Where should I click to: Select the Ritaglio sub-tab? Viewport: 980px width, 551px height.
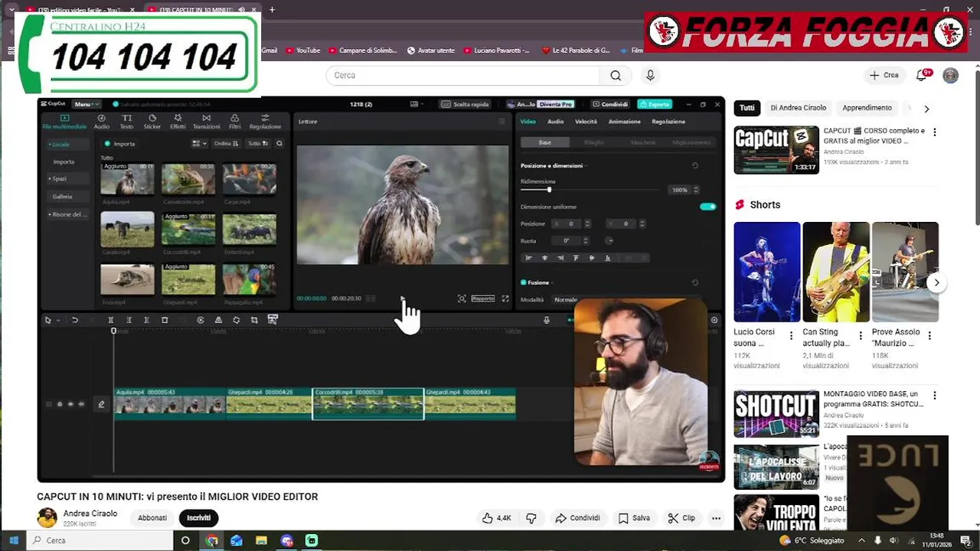tap(594, 142)
